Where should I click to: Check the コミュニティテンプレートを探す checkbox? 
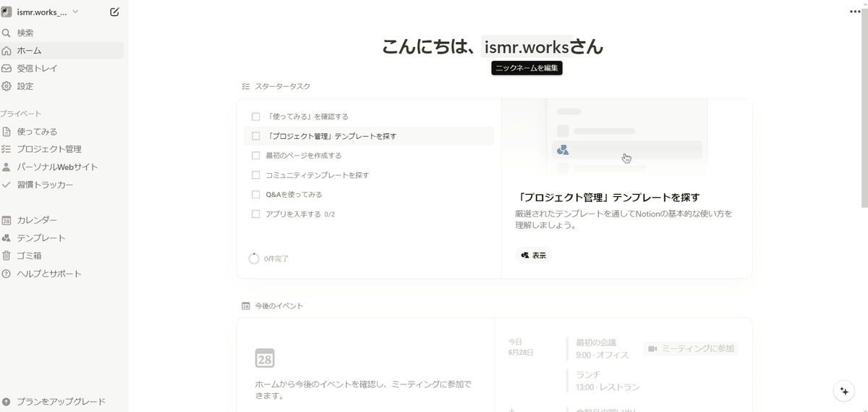click(x=255, y=175)
